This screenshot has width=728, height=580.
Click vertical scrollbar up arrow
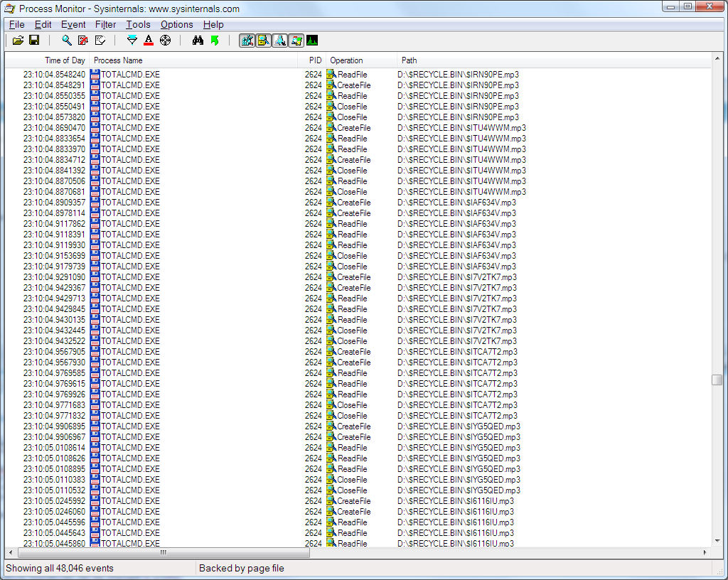(x=717, y=58)
